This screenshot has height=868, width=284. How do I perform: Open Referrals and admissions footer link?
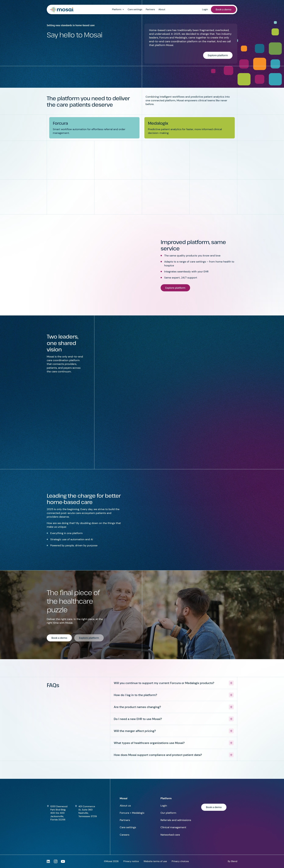click(176, 820)
